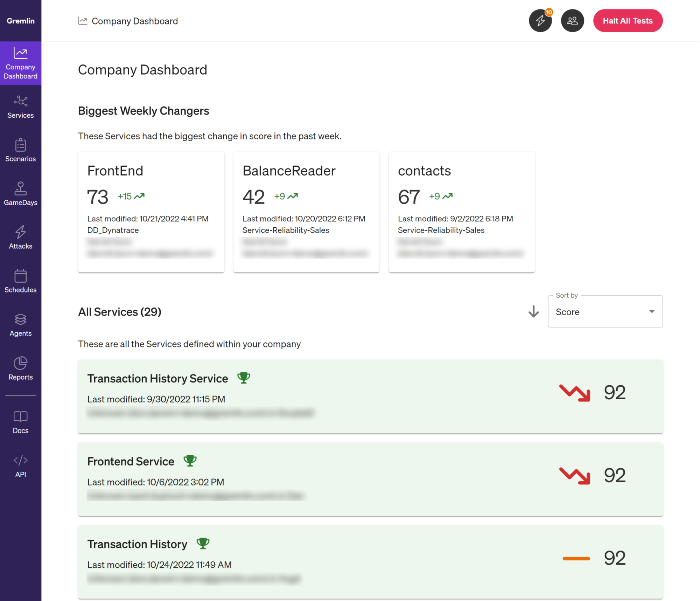Open GameDays from the sidebar

(20, 194)
